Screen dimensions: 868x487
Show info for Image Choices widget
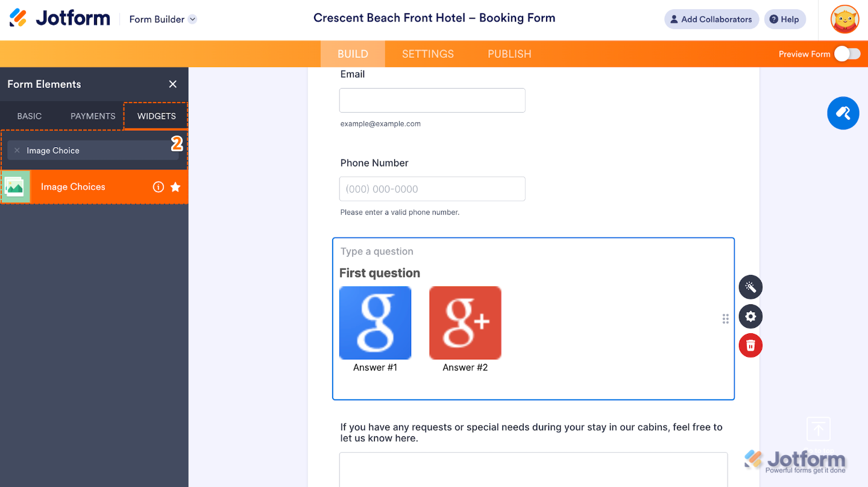coord(159,187)
